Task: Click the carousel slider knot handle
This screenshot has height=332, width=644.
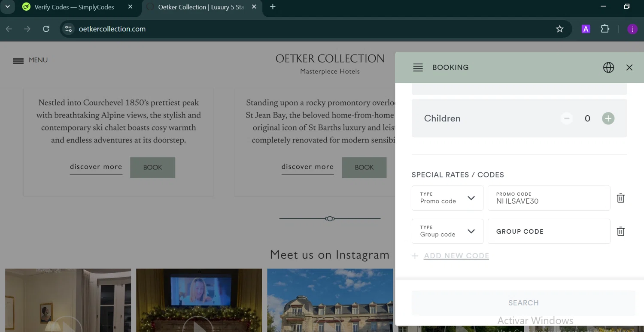Action: click(330, 219)
